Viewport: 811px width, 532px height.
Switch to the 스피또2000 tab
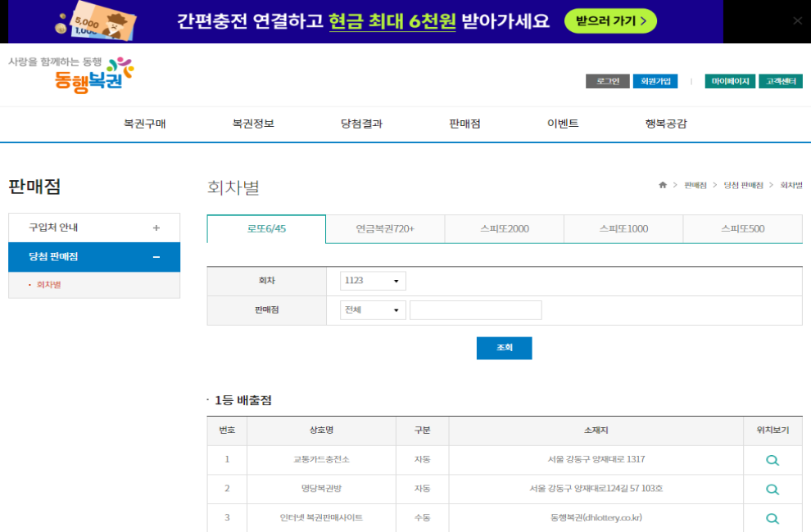click(504, 229)
